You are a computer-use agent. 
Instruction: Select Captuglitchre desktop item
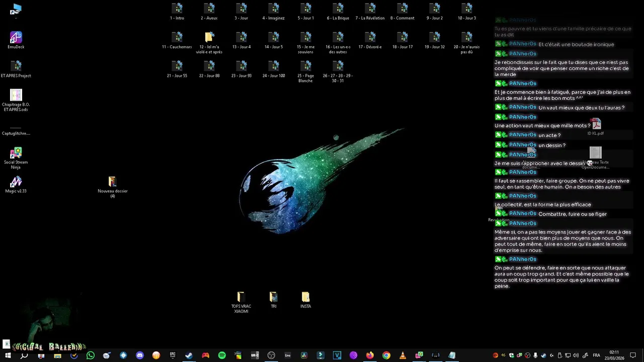pos(16,130)
